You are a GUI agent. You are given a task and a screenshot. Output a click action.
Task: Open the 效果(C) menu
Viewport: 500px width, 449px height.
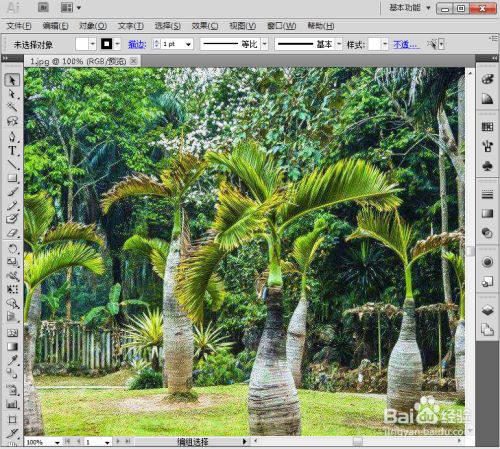[205, 26]
